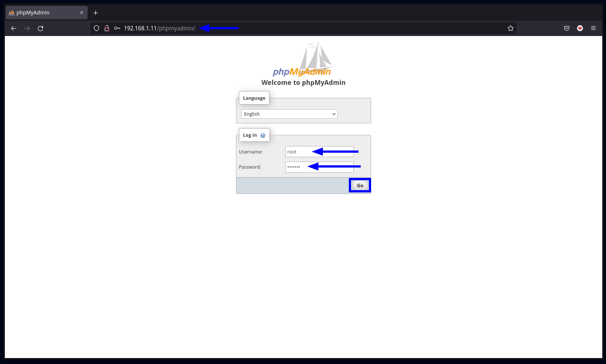Click the Username: label
The image size is (606, 364).
(x=251, y=152)
